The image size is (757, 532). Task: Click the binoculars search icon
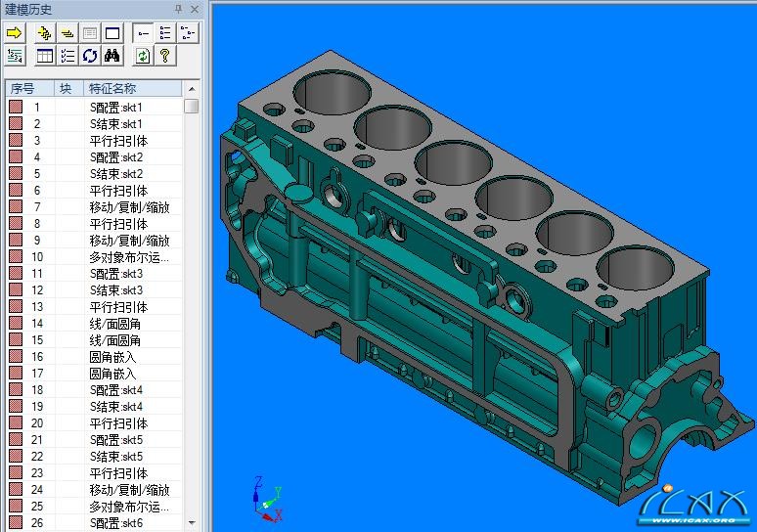[x=112, y=56]
